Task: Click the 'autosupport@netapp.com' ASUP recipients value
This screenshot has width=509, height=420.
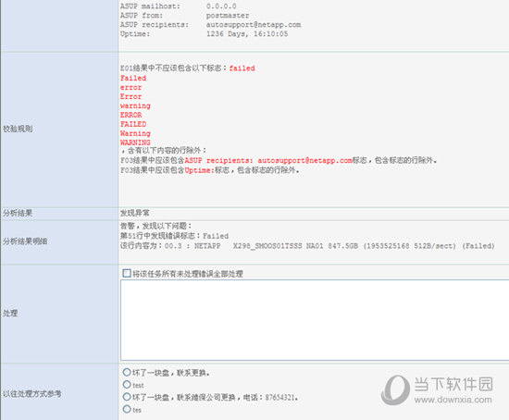Action: 254,25
